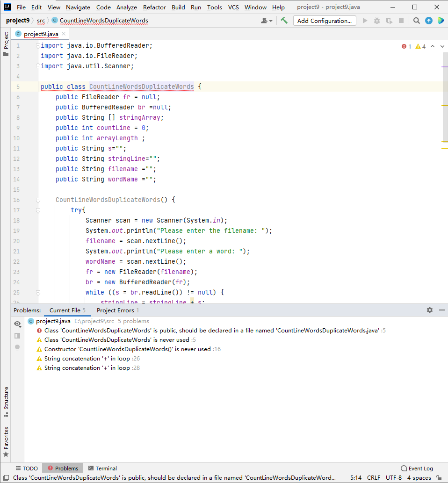Screen dimensions: 448x483
Task: Click the blue IDE update arrow icon
Action: pos(428,21)
